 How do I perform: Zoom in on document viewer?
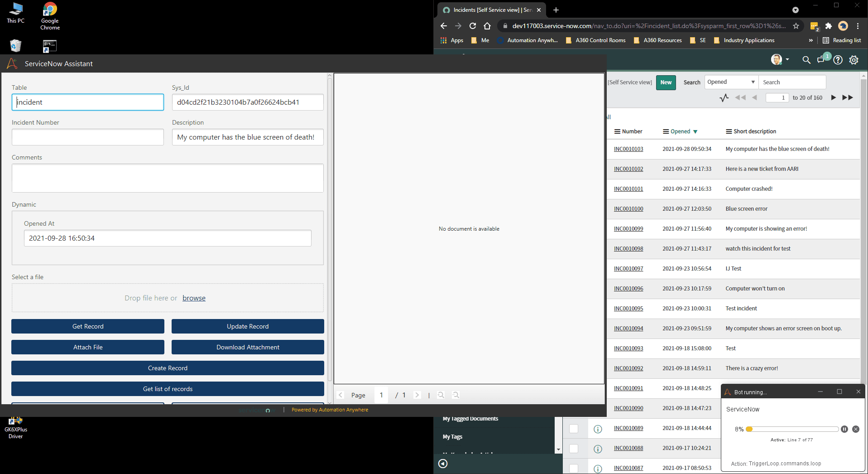pyautogui.click(x=441, y=395)
